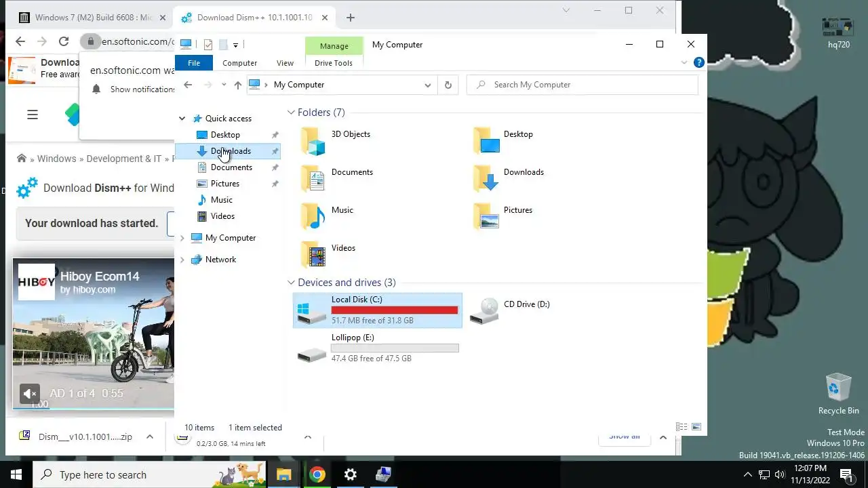Show hidden system tray icons

[748, 474]
